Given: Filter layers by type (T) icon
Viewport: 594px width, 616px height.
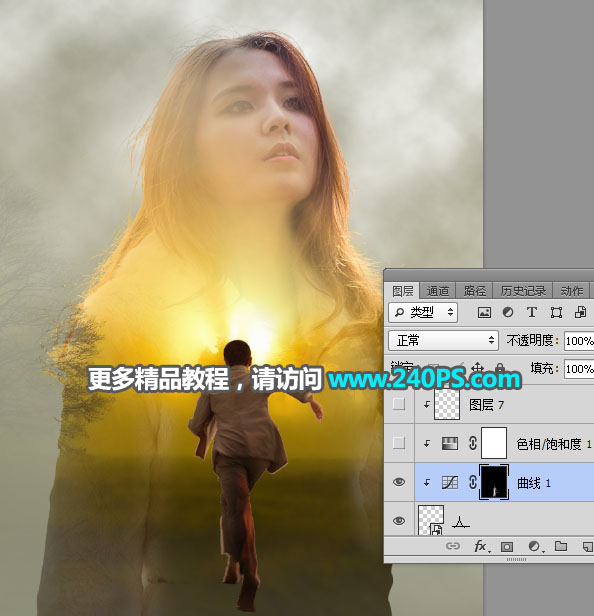Looking at the screenshot, I should pyautogui.click(x=532, y=312).
